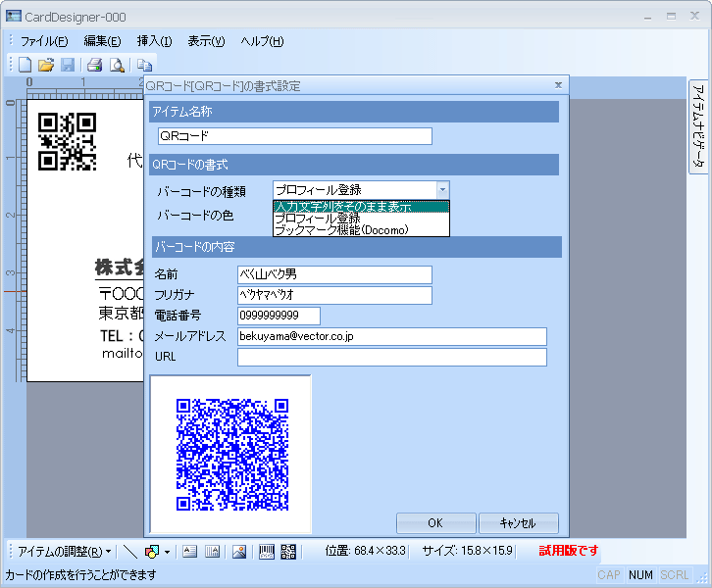The width and height of the screenshot is (712, 588).
Task: Open the アイテムナビゲータ side tab
Action: pyautogui.click(x=698, y=126)
